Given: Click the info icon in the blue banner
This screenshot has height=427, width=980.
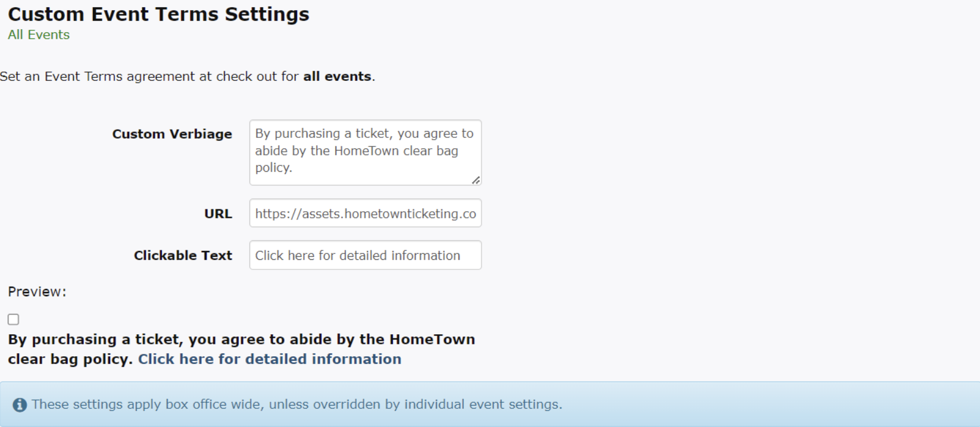Looking at the screenshot, I should click(20, 405).
